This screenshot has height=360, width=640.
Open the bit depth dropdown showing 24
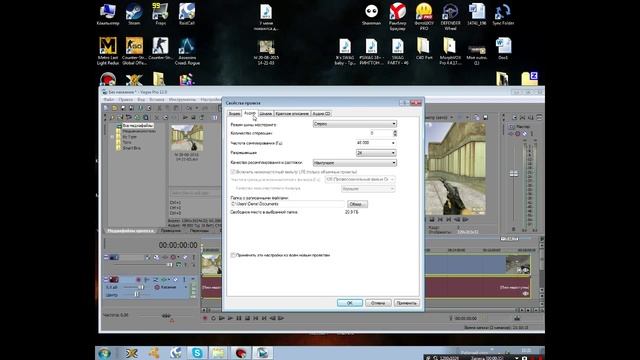376,153
